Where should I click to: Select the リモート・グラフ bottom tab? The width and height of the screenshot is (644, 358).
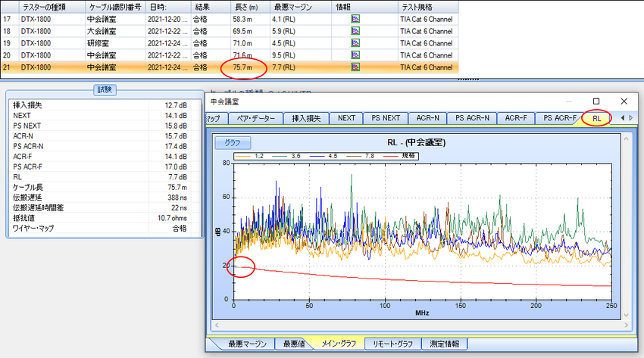click(392, 344)
